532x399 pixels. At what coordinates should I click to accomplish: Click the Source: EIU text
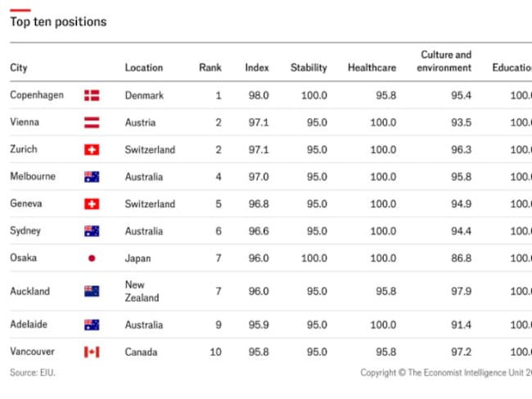point(33,373)
